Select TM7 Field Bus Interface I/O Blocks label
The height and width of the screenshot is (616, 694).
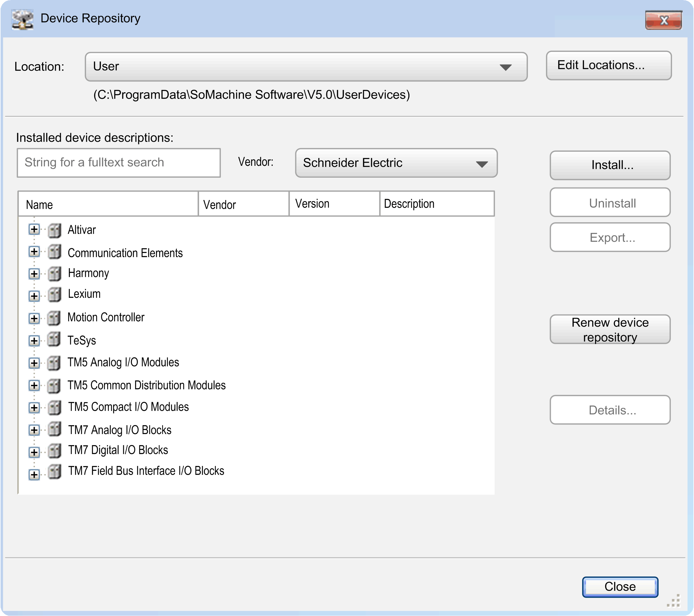point(146,471)
